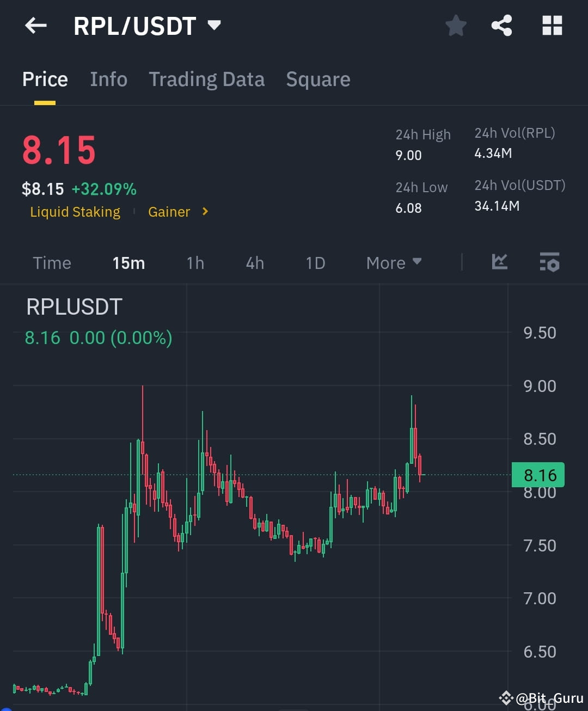Tap the back arrow to exit chart
The image size is (588, 711).
[35, 26]
